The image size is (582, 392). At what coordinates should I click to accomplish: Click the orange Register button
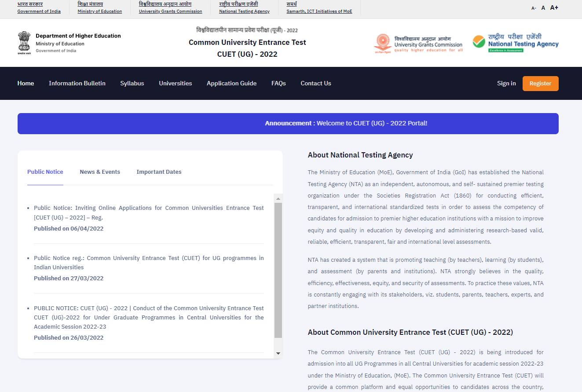tap(541, 84)
